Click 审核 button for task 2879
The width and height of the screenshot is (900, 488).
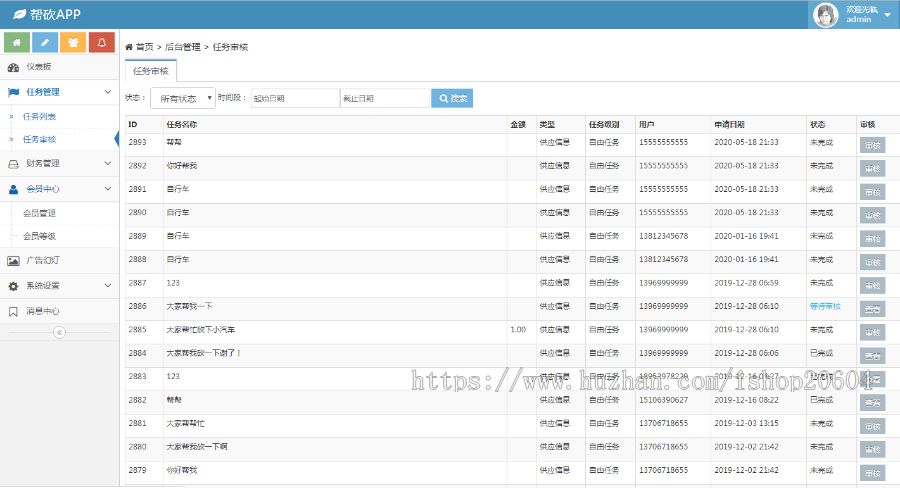tap(872, 473)
